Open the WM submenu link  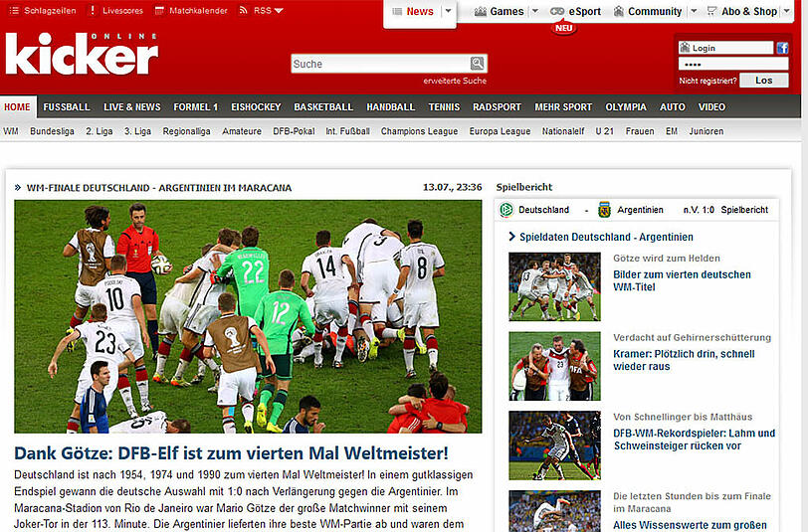11,131
